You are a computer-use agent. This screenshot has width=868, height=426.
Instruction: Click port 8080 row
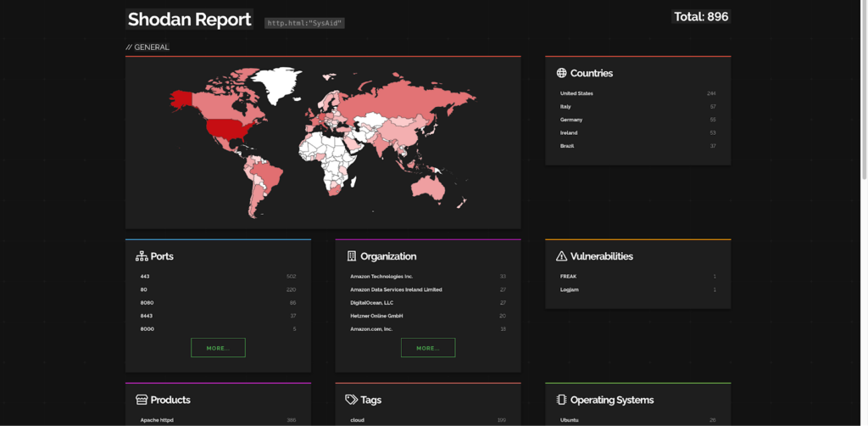pos(218,303)
